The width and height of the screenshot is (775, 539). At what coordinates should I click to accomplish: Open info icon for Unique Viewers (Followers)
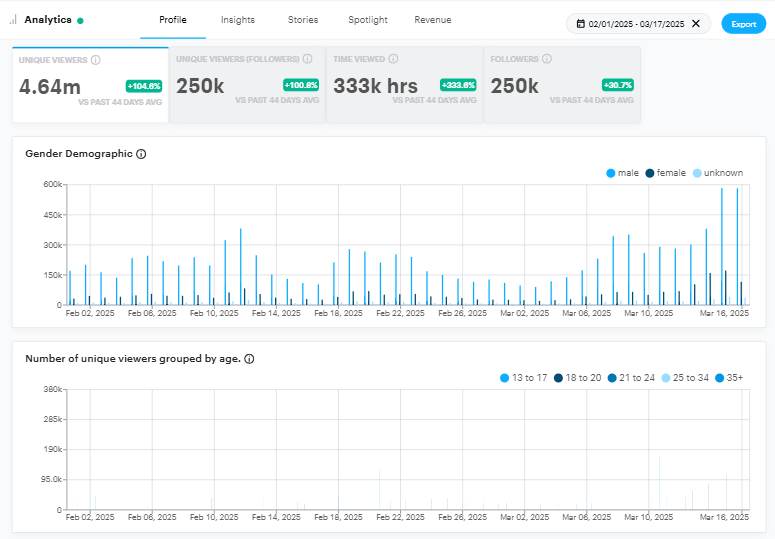point(307,59)
